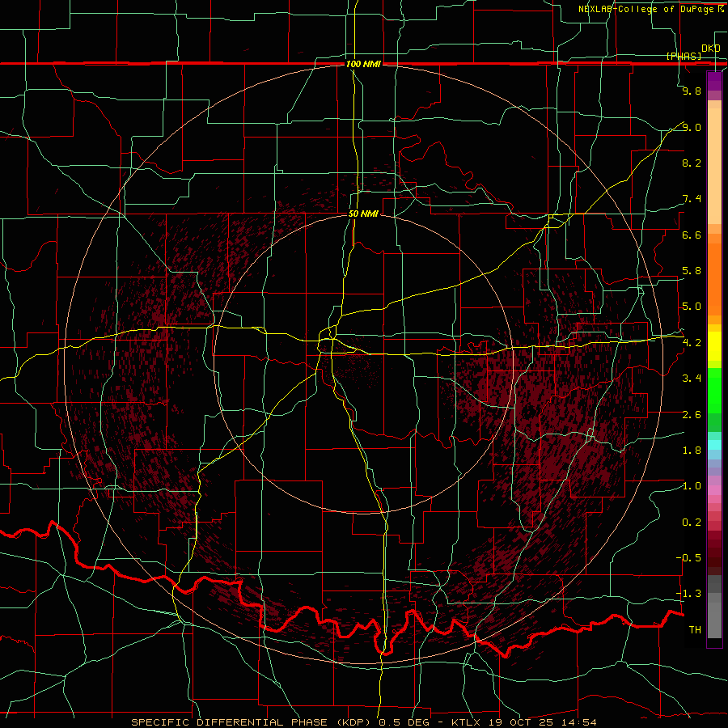The image size is (728, 728).
Task: Click the 9.0 value on the color scale
Action: (692, 127)
